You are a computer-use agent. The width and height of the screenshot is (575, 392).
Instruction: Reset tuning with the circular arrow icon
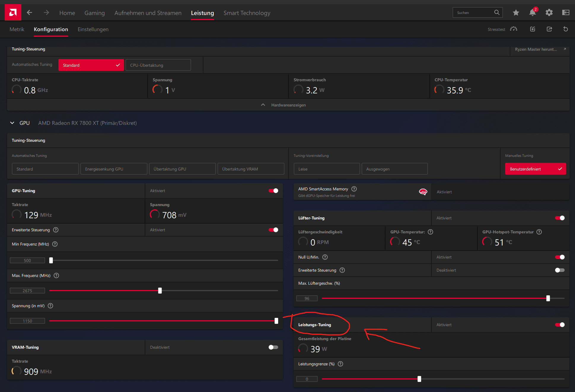[x=566, y=29]
